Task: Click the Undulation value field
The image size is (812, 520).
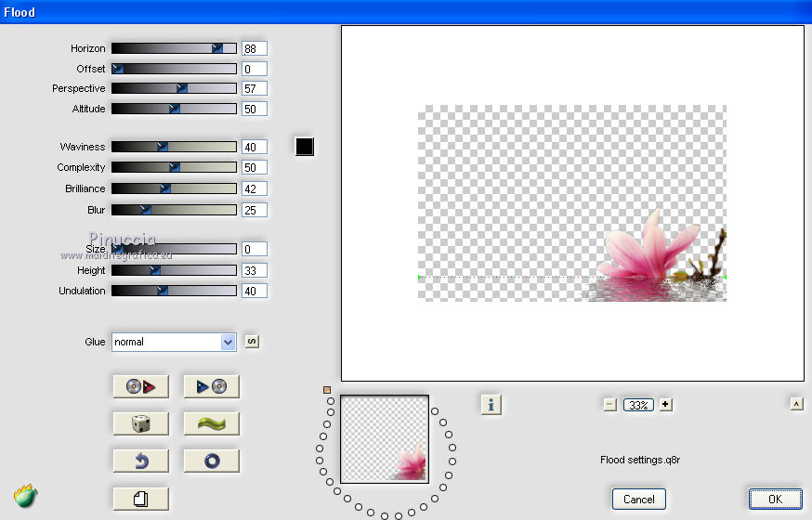Action: 255,291
